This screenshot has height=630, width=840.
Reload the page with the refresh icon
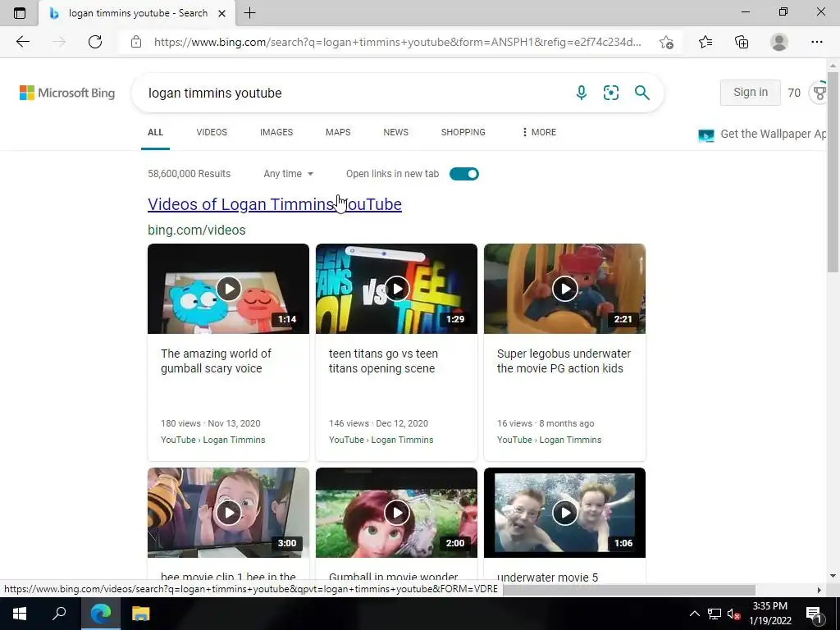click(95, 42)
